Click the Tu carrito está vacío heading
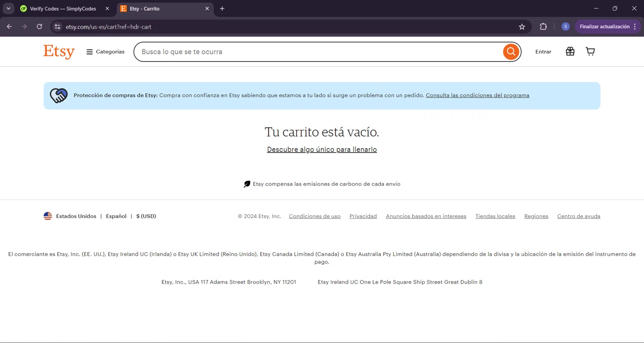Screen dimensions: 644x343 tap(322, 132)
